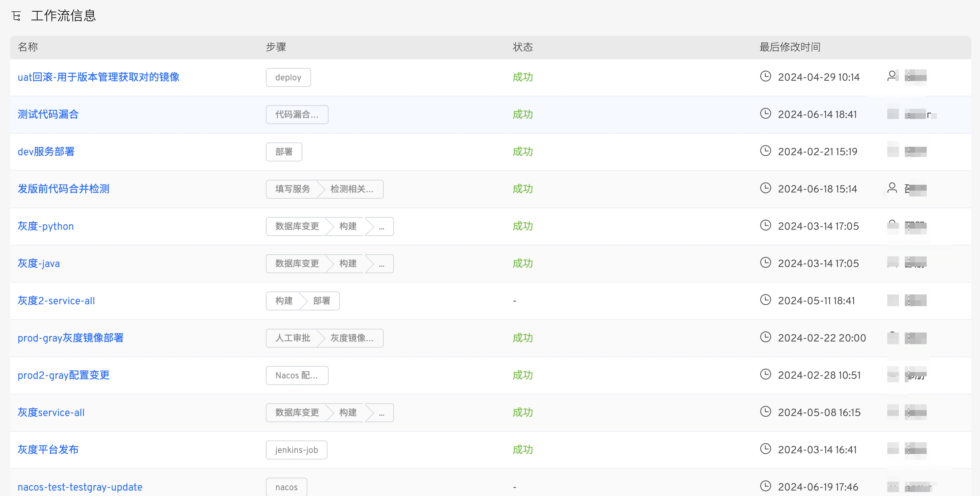
Task: Click clock icon in uat回滚 row
Action: pyautogui.click(x=765, y=76)
